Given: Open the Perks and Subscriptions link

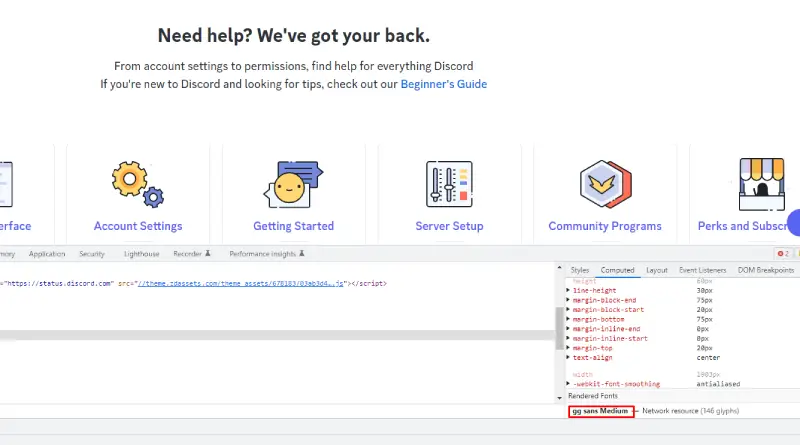Looking at the screenshot, I should [742, 226].
